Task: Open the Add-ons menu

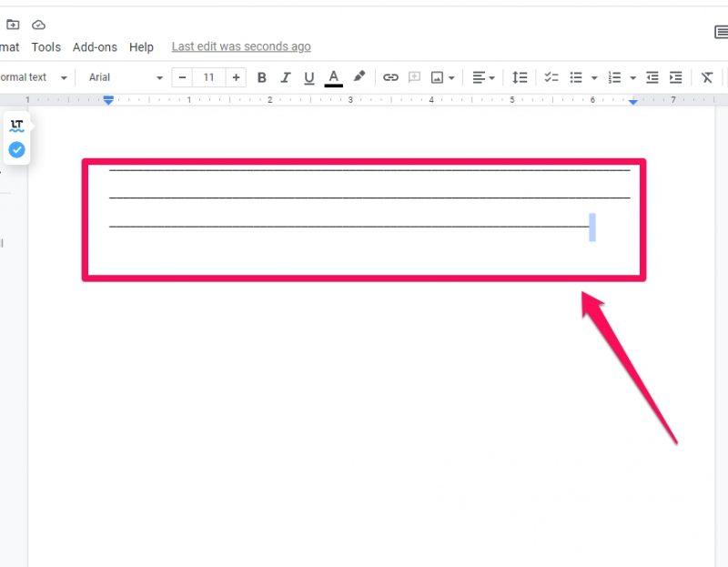Action: click(x=95, y=47)
